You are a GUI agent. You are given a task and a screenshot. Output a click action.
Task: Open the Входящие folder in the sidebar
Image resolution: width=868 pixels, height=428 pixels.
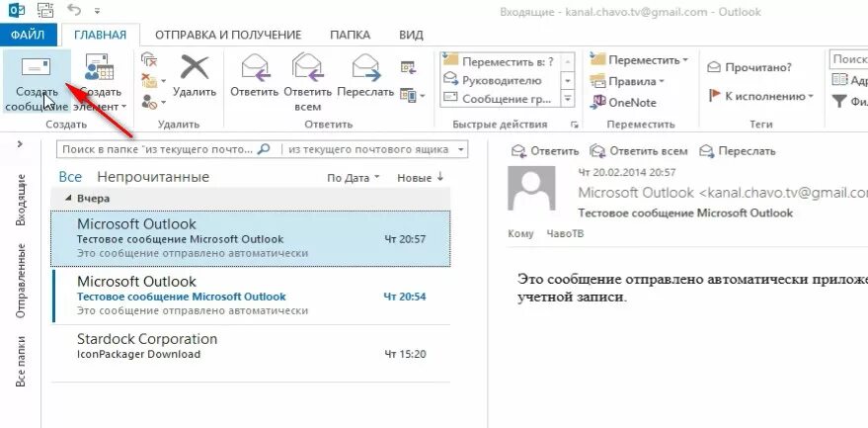[x=21, y=200]
